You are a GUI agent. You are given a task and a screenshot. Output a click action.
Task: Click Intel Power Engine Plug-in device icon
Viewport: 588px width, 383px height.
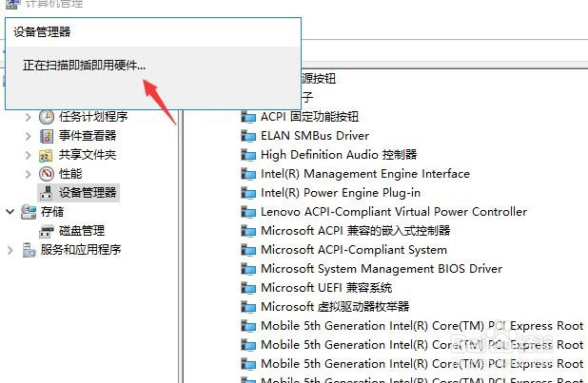click(x=248, y=193)
